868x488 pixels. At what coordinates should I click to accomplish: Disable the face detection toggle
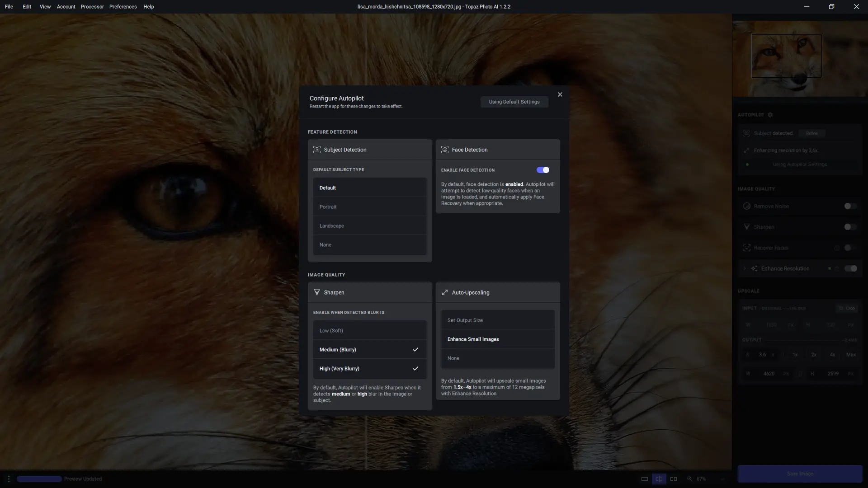(x=542, y=170)
